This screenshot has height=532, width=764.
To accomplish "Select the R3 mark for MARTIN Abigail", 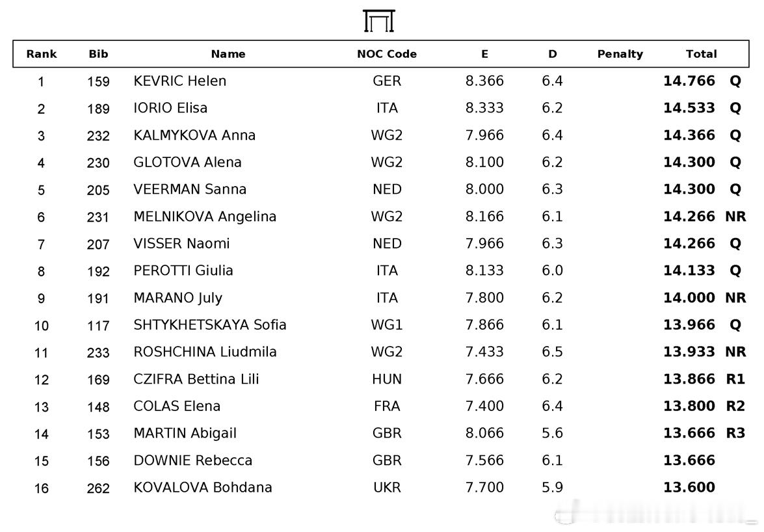I will click(735, 433).
